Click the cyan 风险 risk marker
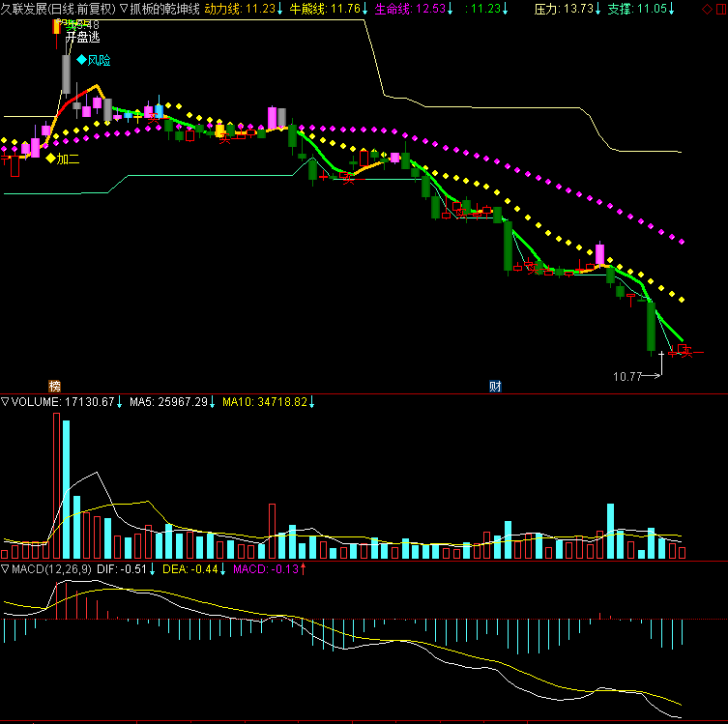The height and width of the screenshot is (724, 728). tap(94, 60)
